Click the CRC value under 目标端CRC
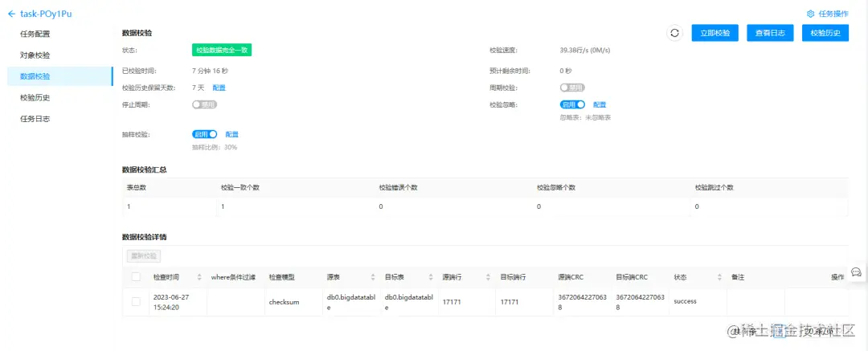Screen dimensions: 868x351 (640, 302)
